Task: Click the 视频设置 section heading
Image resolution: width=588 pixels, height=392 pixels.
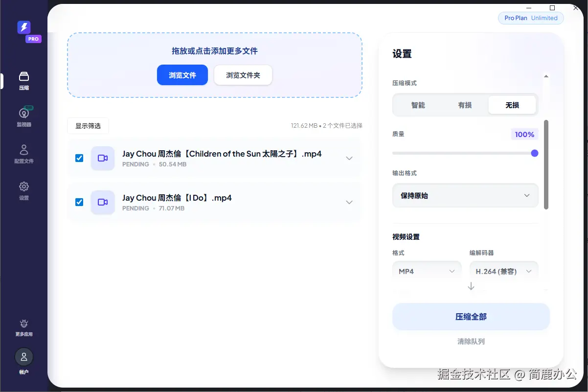Action: tap(406, 237)
